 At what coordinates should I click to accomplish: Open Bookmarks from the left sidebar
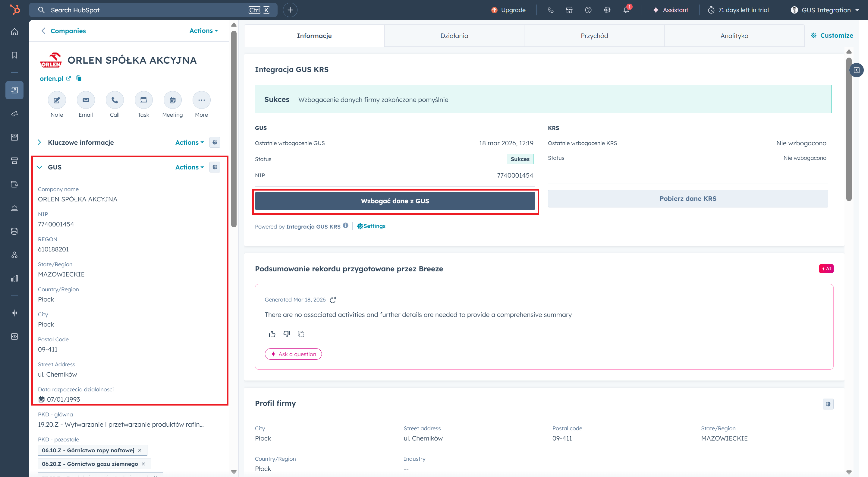tap(14, 55)
